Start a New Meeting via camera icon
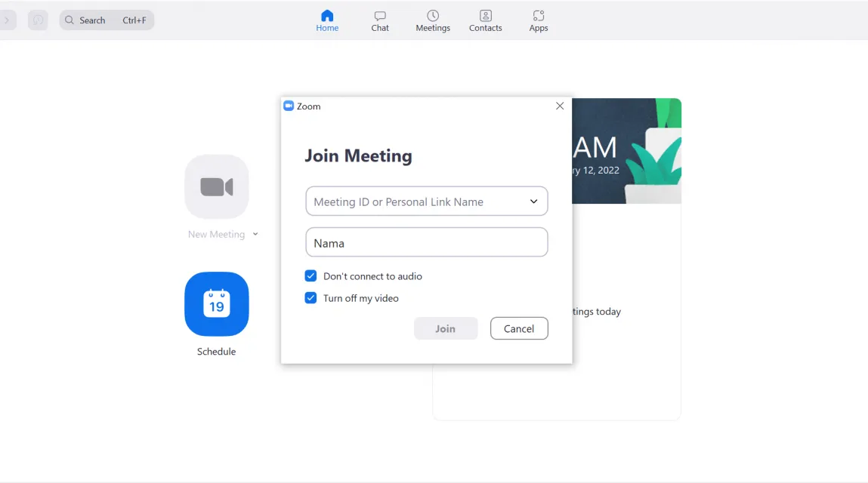This screenshot has height=483, width=868. (x=217, y=186)
